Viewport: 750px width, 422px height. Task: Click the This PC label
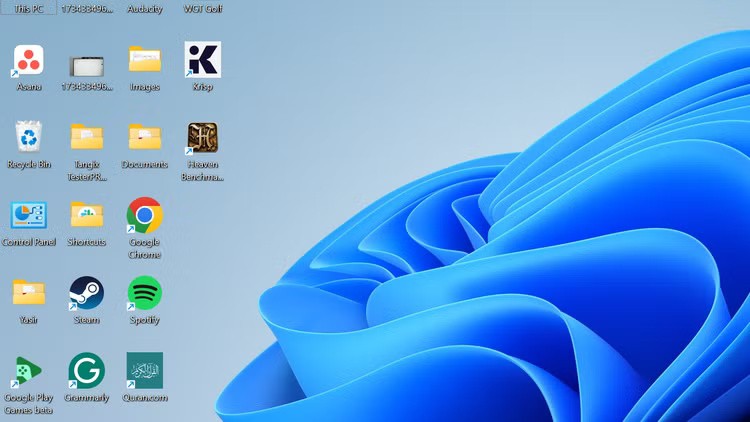(x=29, y=9)
